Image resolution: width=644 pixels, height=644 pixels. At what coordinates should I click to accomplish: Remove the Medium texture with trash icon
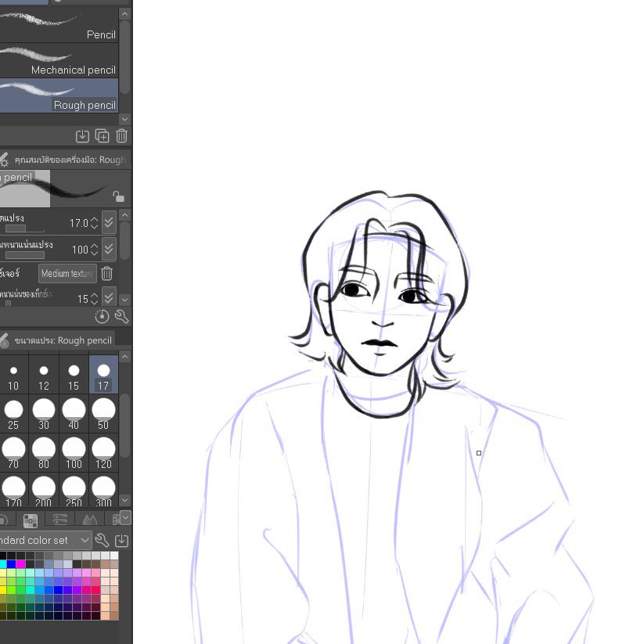[x=106, y=274]
